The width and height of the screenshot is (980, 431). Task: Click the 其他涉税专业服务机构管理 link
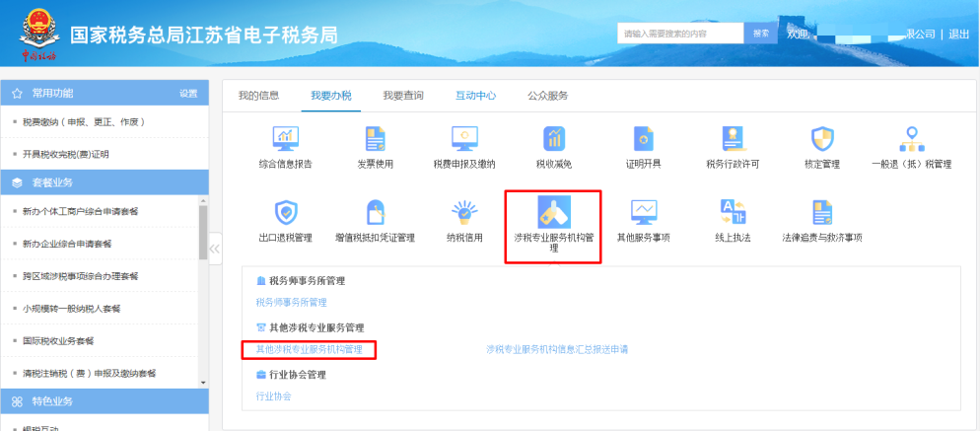[x=310, y=349]
